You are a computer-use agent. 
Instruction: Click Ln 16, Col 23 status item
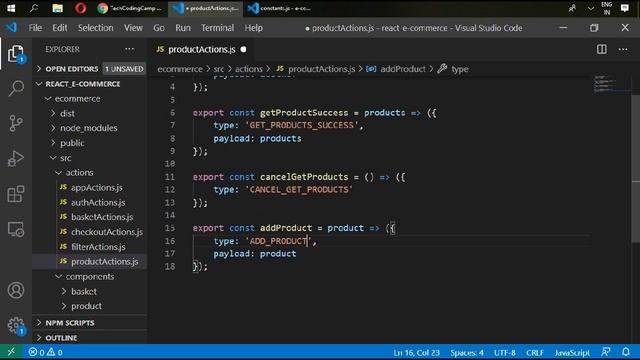[x=416, y=352]
